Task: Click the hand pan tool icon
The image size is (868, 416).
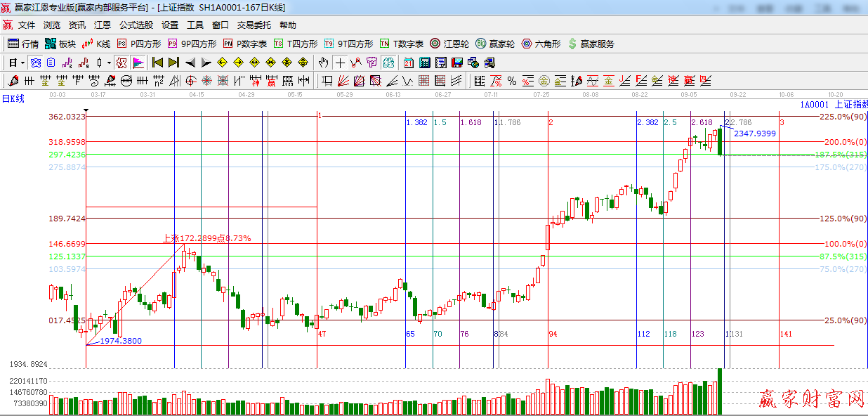Action: pos(323,63)
